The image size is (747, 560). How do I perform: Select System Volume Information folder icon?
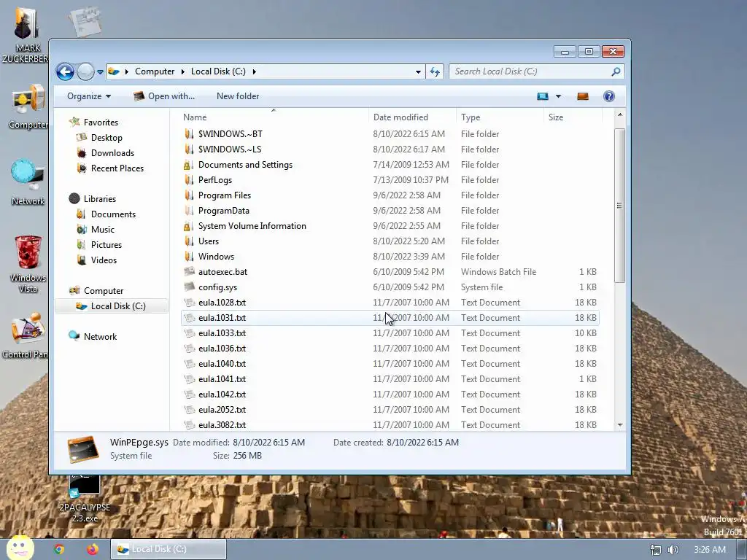coord(189,226)
